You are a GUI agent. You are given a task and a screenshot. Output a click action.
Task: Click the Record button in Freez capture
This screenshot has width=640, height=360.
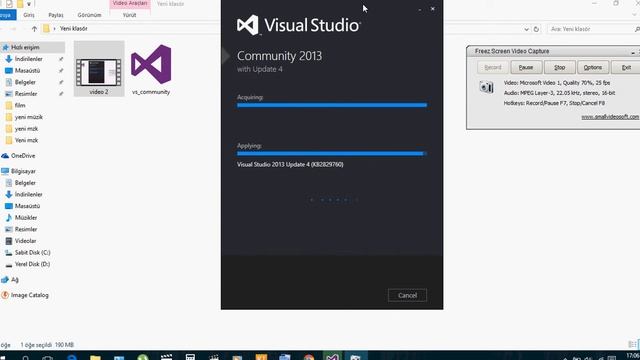pyautogui.click(x=493, y=67)
